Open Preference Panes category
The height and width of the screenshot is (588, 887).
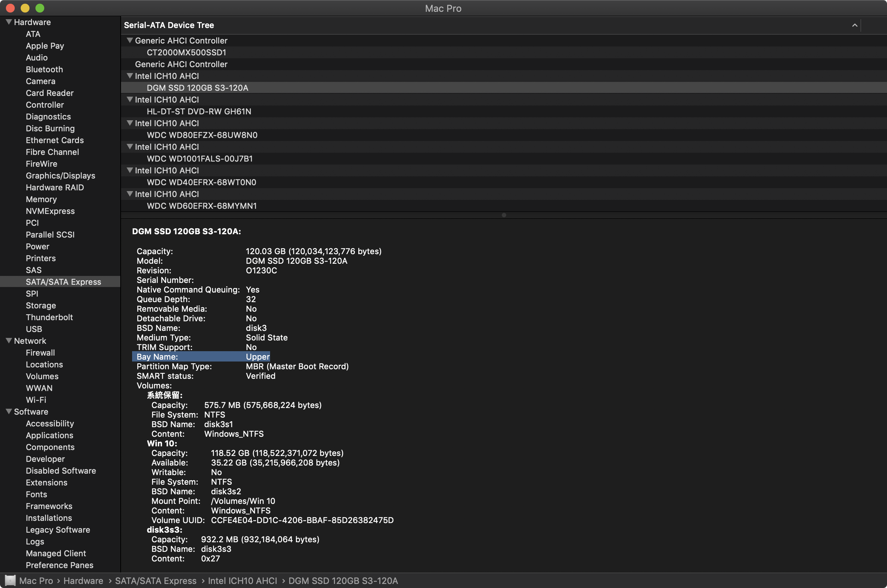point(60,565)
